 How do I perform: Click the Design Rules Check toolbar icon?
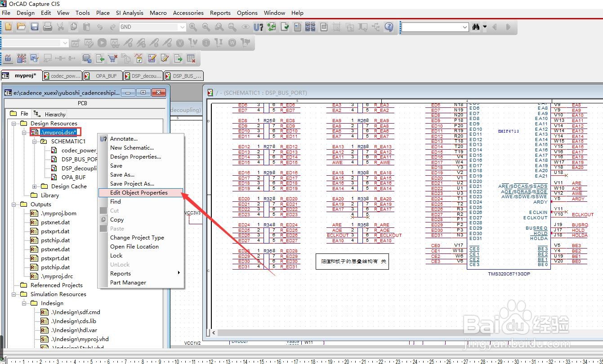[x=284, y=27]
